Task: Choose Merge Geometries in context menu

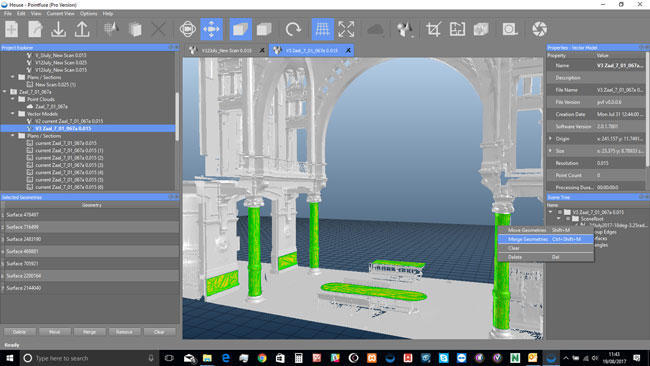Action: (545, 239)
